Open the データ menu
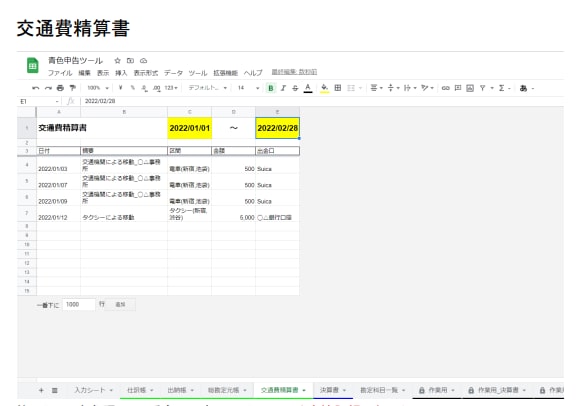The height and width of the screenshot is (406, 587). coord(173,73)
